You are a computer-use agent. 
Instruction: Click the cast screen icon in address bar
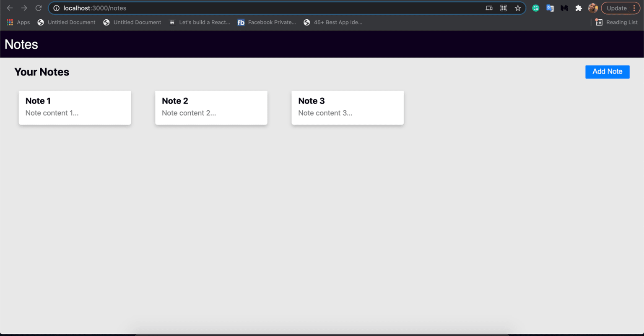489,8
